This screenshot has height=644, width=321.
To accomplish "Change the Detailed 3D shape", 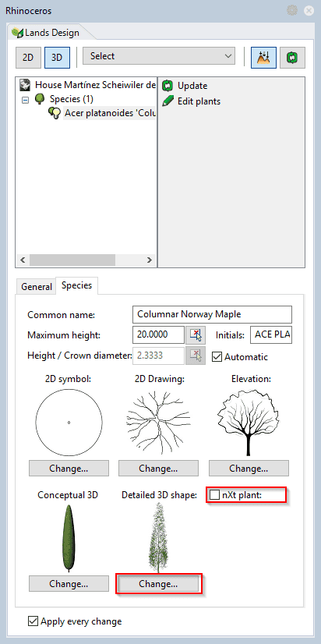I will click(x=158, y=584).
